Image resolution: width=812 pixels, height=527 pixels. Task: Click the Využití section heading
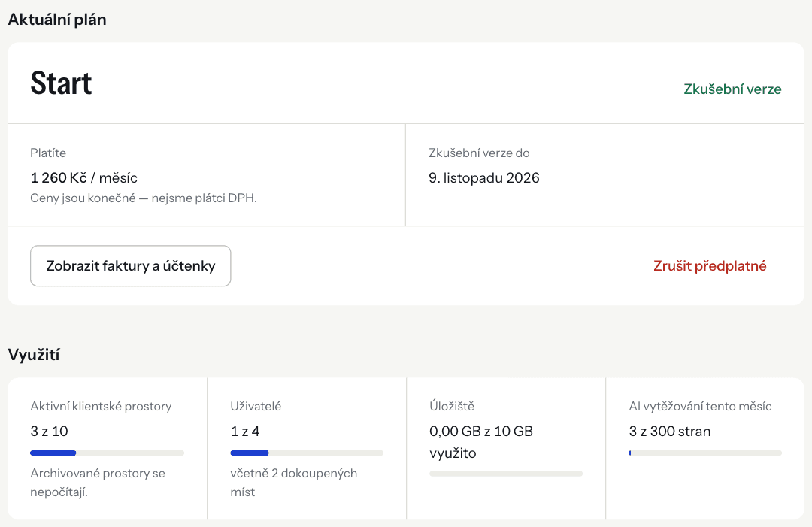[34, 355]
